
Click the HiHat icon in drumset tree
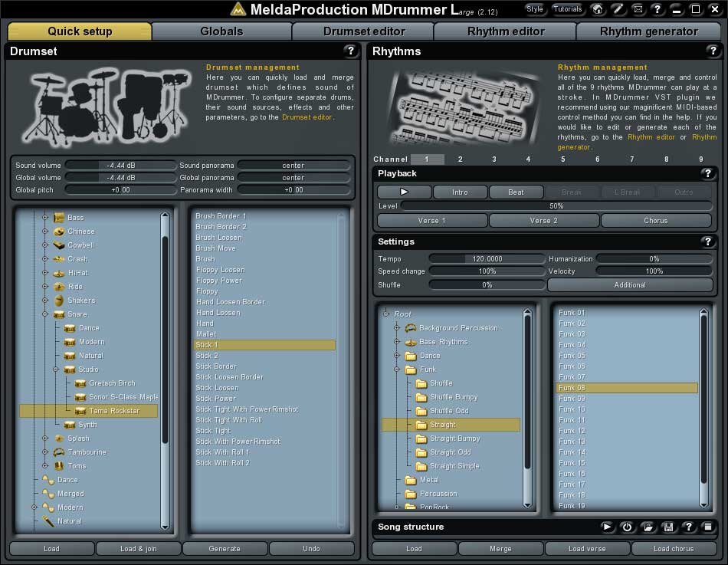[x=59, y=273]
